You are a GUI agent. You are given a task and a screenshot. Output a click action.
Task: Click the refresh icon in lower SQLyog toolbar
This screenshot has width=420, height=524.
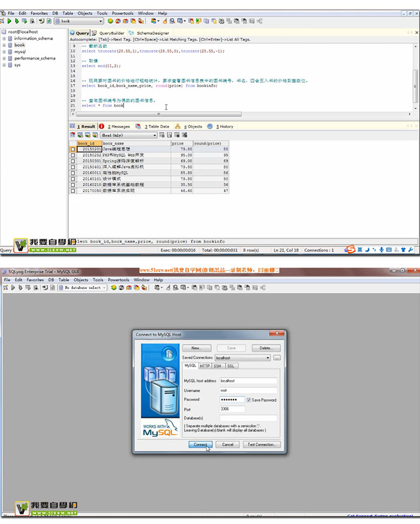tap(52, 288)
